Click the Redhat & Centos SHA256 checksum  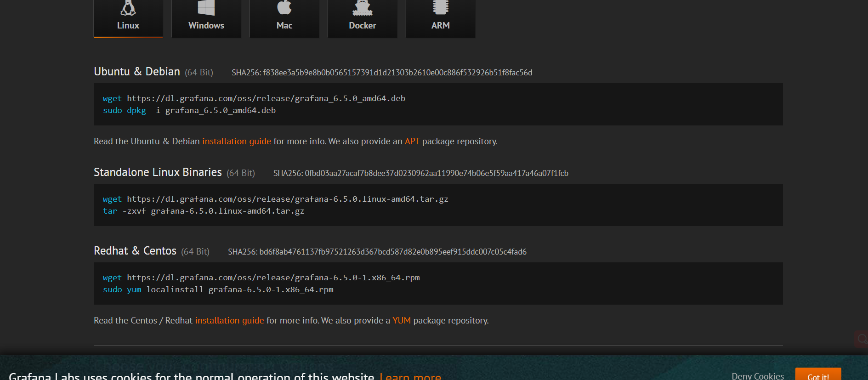377,252
